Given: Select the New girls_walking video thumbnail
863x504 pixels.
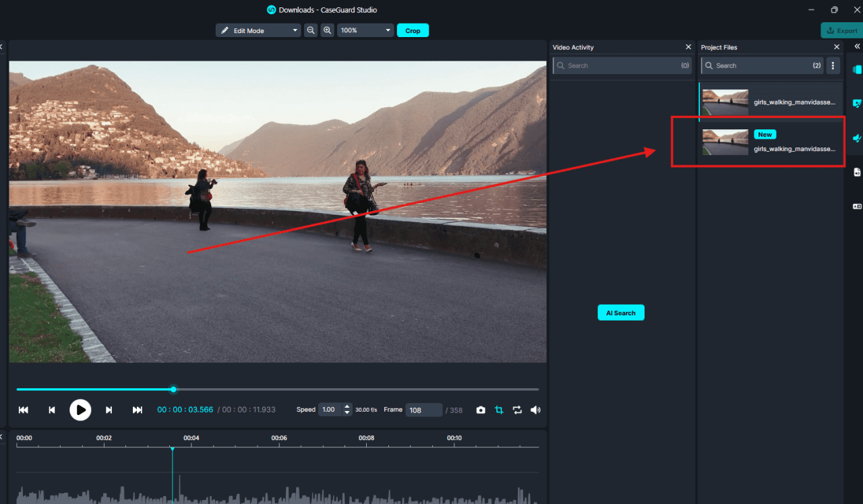Looking at the screenshot, I should [x=725, y=142].
